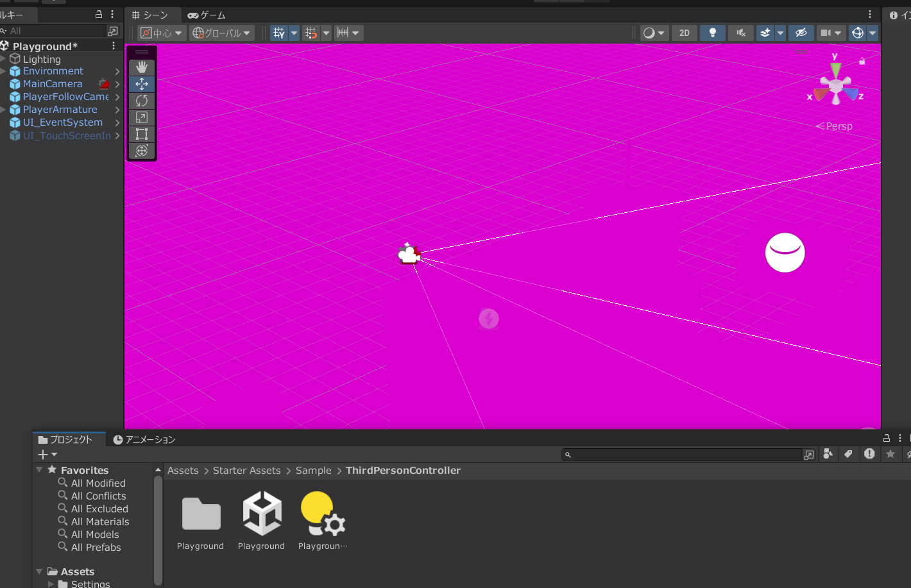This screenshot has height=588, width=911.
Task: Select the Hand view tool
Action: pyautogui.click(x=142, y=67)
